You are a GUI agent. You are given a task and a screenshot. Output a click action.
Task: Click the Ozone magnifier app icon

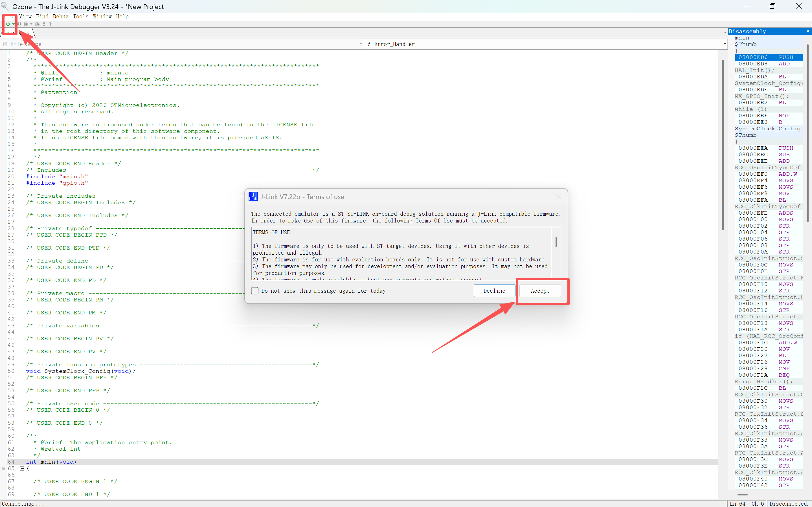point(5,6)
